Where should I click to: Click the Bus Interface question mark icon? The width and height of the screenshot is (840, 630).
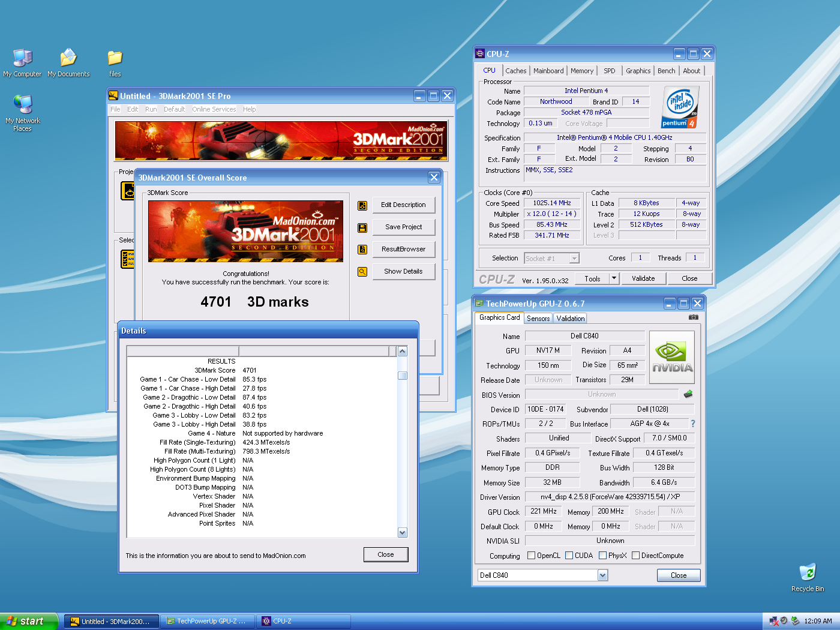point(692,424)
